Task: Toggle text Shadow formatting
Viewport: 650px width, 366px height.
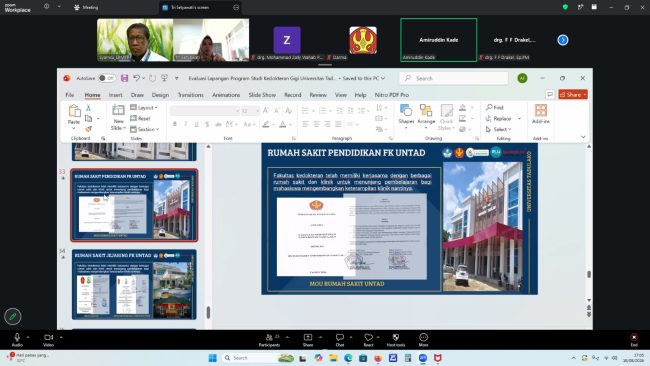Action: [x=207, y=124]
